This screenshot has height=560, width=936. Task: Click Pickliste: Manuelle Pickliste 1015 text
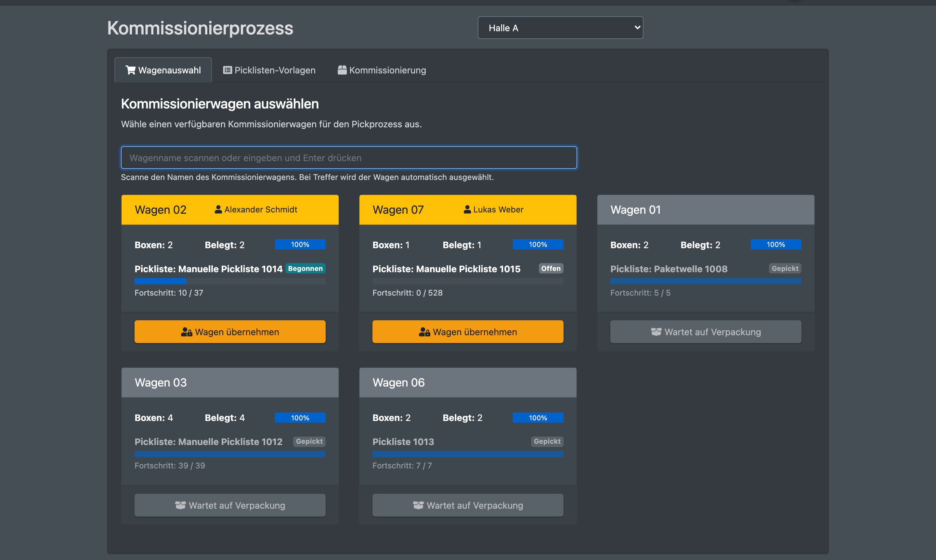pos(446,269)
